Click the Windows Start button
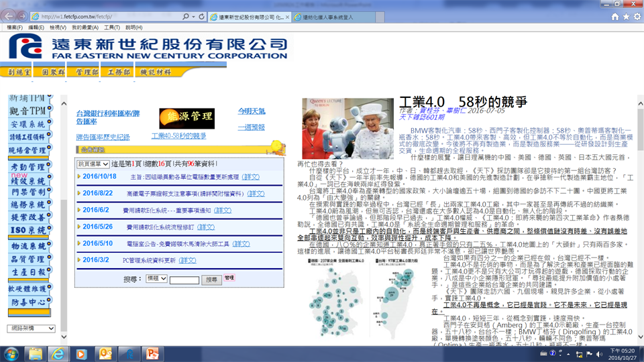Image resolution: width=644 pixels, height=362 pixels. (x=13, y=353)
